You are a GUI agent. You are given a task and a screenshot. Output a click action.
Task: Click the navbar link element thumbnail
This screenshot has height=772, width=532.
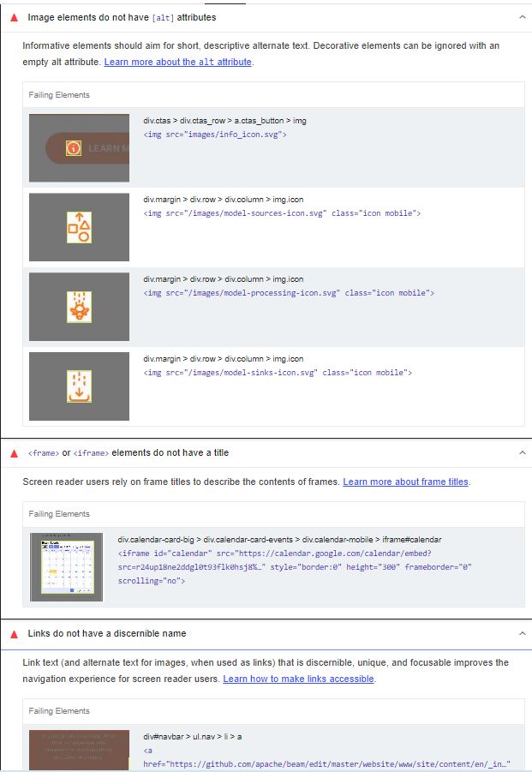coord(79,751)
